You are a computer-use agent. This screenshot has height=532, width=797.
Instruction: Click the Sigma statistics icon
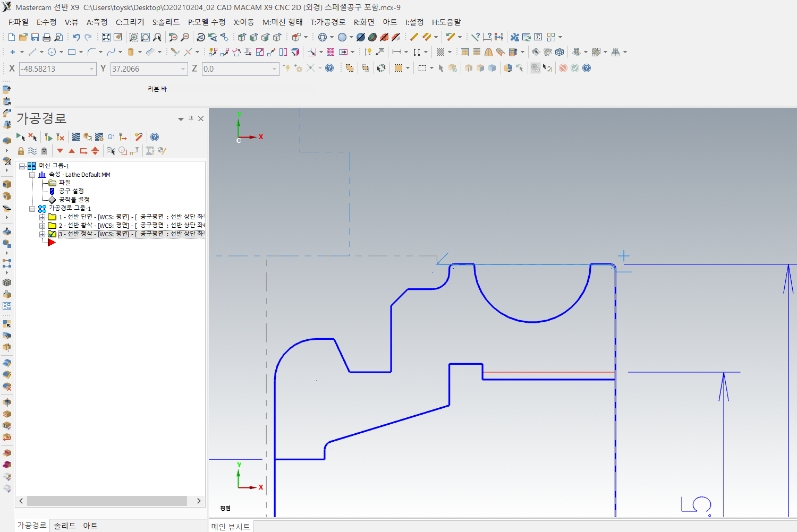click(538, 37)
